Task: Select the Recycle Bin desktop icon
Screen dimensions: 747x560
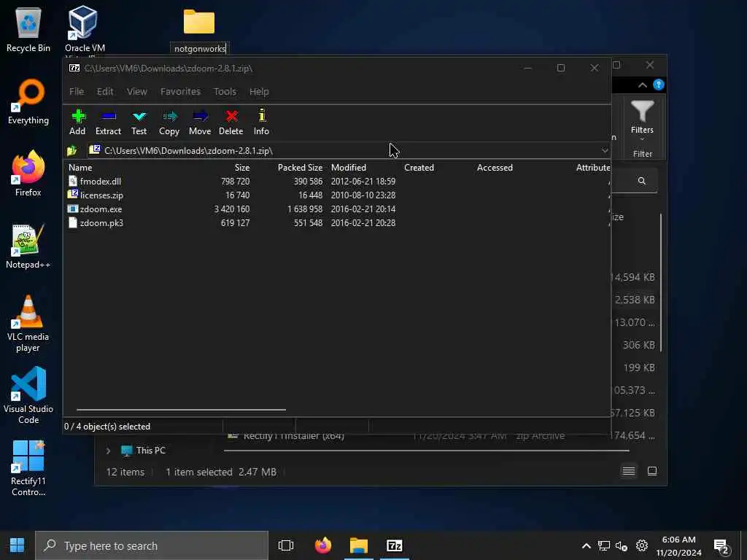Action: [28, 23]
